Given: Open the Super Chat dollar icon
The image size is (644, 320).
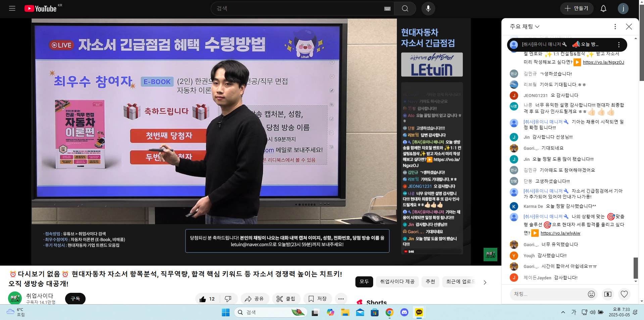Looking at the screenshot, I should [x=608, y=294].
